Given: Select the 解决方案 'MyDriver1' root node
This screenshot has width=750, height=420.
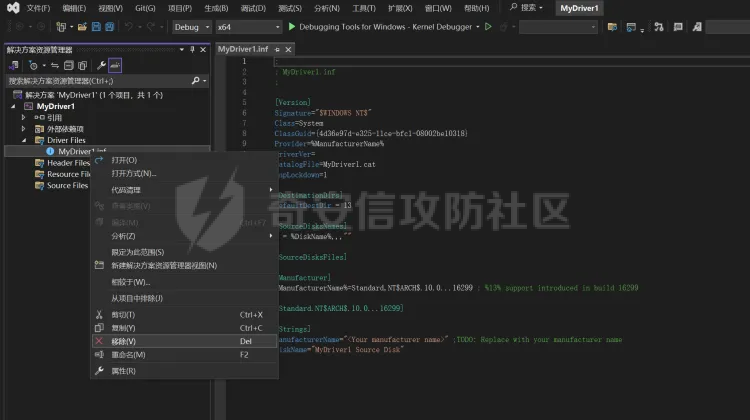Looking at the screenshot, I should (x=88, y=95).
